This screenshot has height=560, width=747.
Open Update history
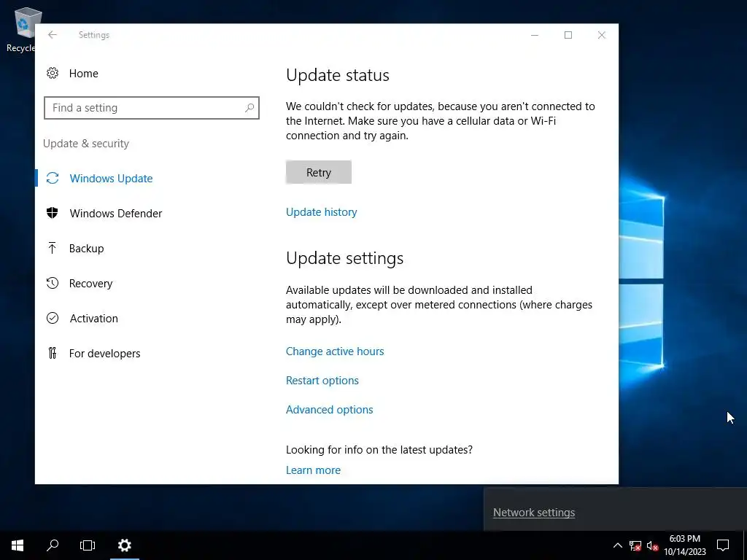(x=322, y=212)
